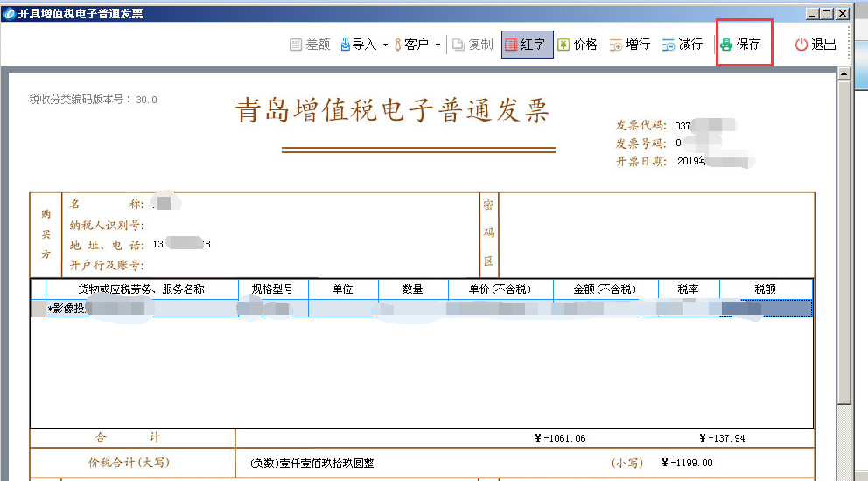Click the 差额 toolbar icon
The image size is (868, 481).
click(x=296, y=45)
